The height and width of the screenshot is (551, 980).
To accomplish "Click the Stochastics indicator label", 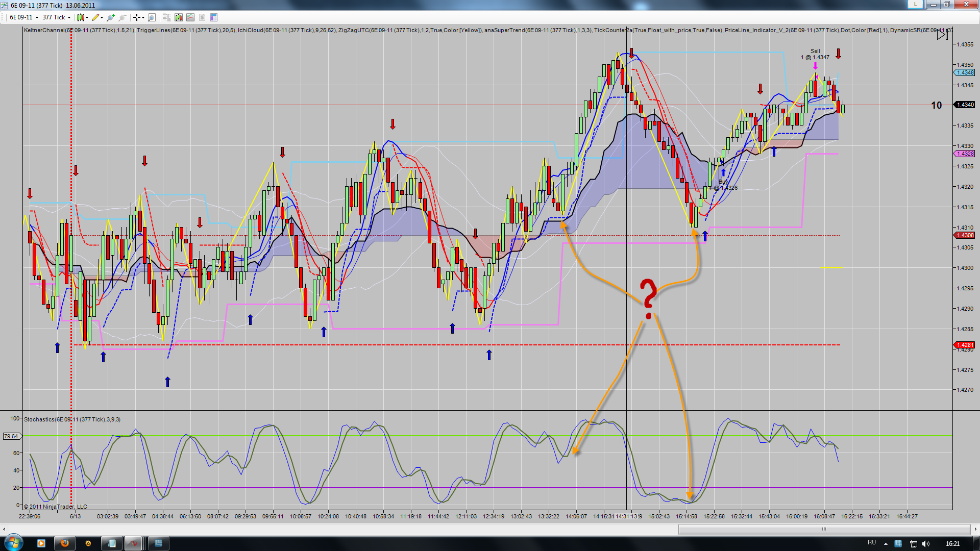I will (x=72, y=419).
